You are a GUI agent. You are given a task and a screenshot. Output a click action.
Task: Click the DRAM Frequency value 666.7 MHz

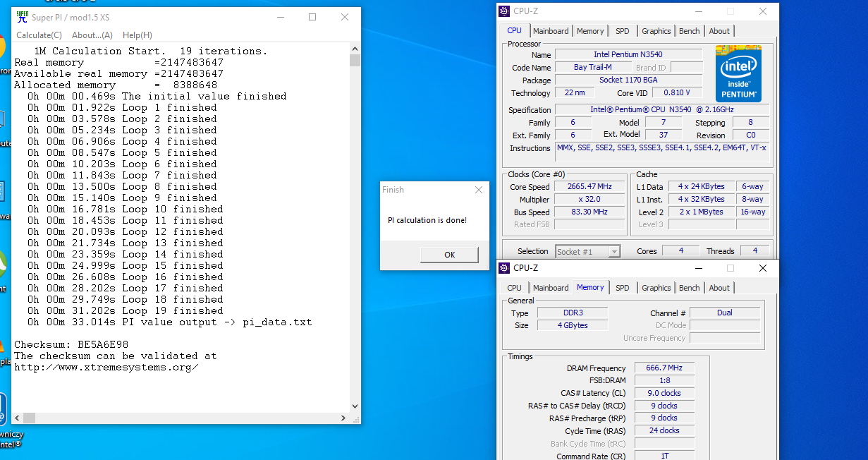tap(664, 368)
